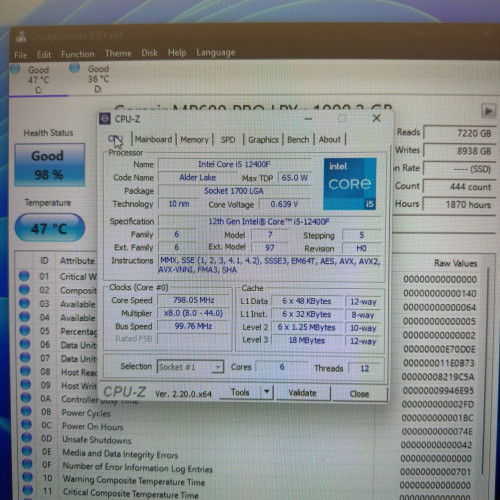This screenshot has width=500, height=500.
Task: Click the status circle for attribute 01
Action: click(24, 276)
